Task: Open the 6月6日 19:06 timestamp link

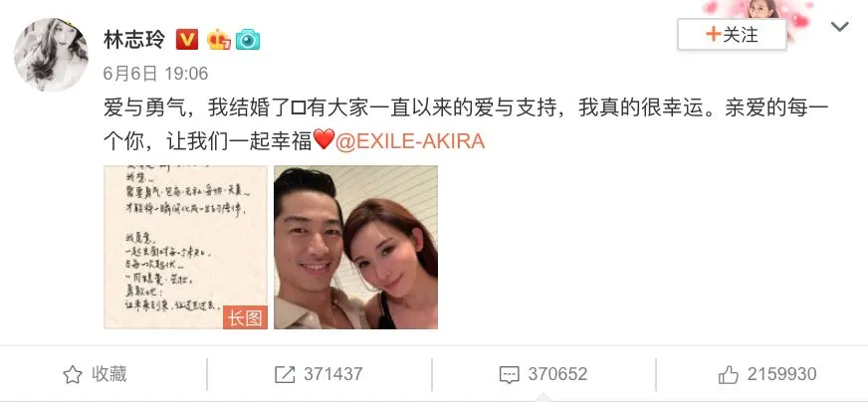Action: [156, 73]
